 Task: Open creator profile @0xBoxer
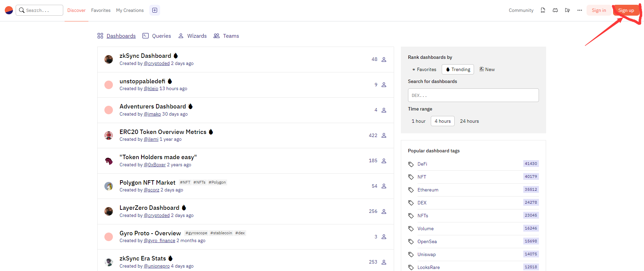coord(155,165)
